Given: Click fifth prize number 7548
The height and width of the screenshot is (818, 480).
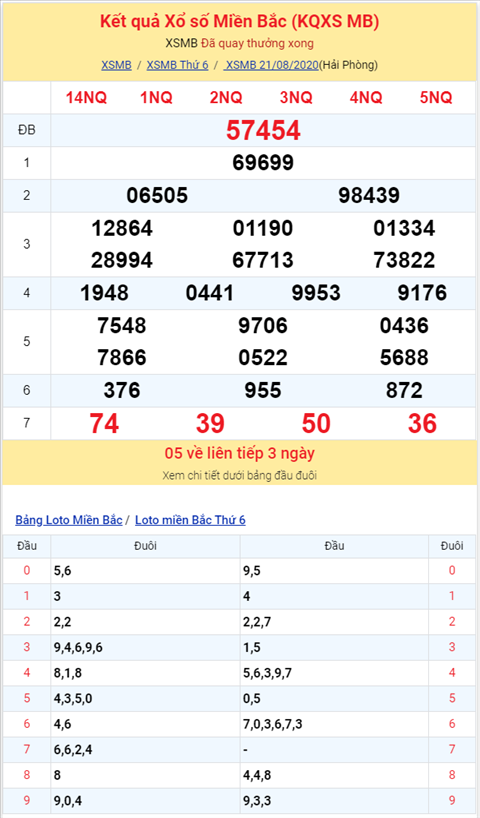Looking at the screenshot, I should [x=122, y=326].
